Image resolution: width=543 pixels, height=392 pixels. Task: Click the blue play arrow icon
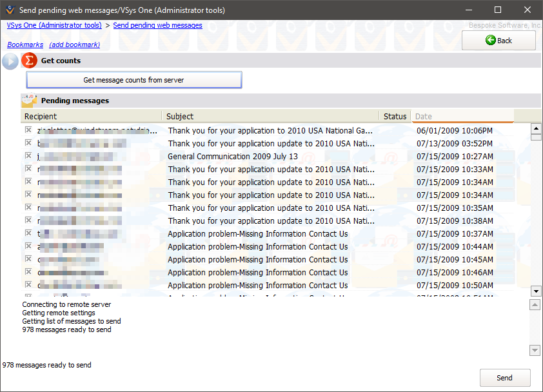[10, 61]
